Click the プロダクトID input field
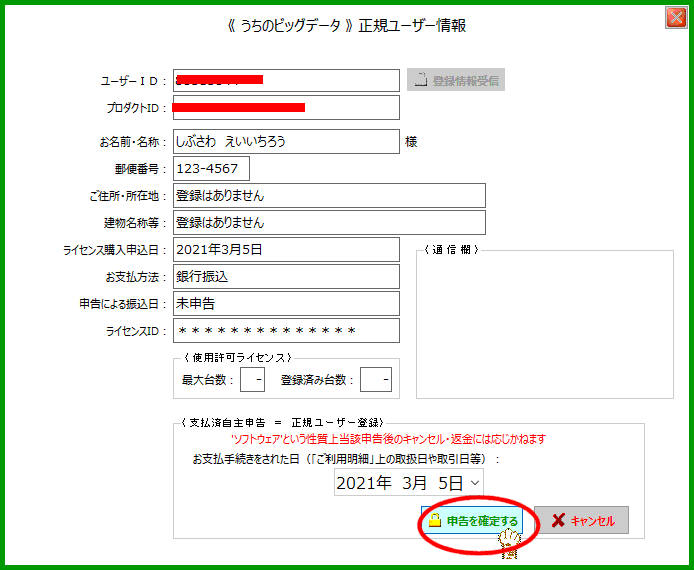Viewport: 694px width, 570px height. pos(286,108)
